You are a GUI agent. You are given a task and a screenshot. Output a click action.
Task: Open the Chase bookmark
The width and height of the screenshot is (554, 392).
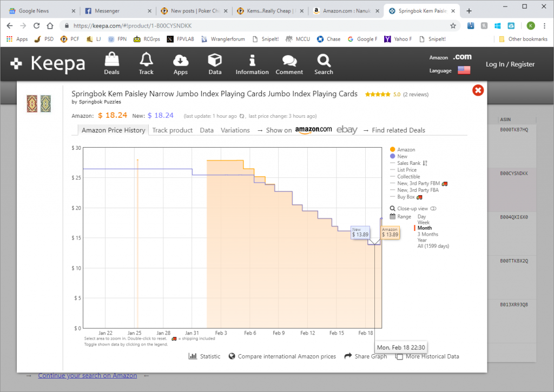point(329,39)
